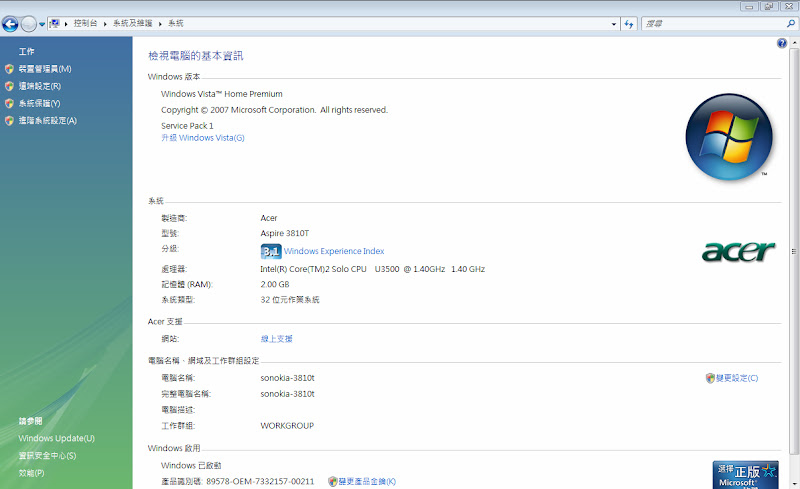This screenshot has height=489, width=800.
Task: Expand the chevron after 控制台 breadcrumb
Action: (105, 24)
